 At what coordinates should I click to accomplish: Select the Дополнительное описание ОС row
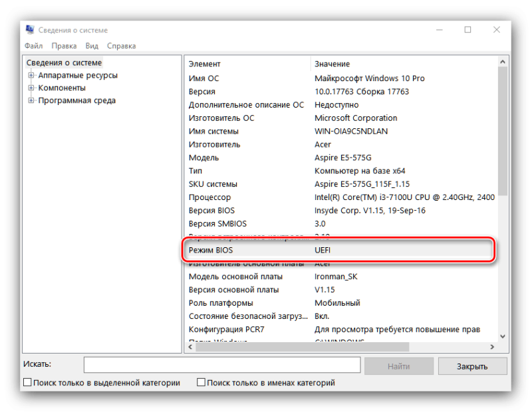tap(341, 105)
